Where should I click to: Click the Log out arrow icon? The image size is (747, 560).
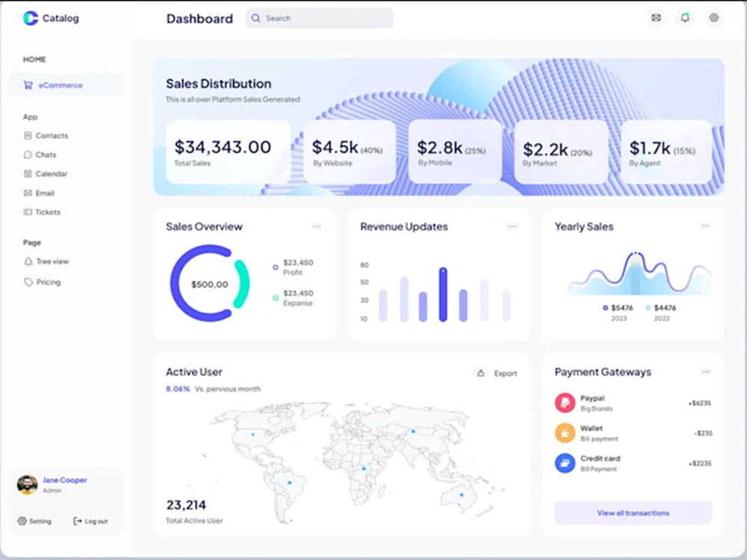point(77,521)
